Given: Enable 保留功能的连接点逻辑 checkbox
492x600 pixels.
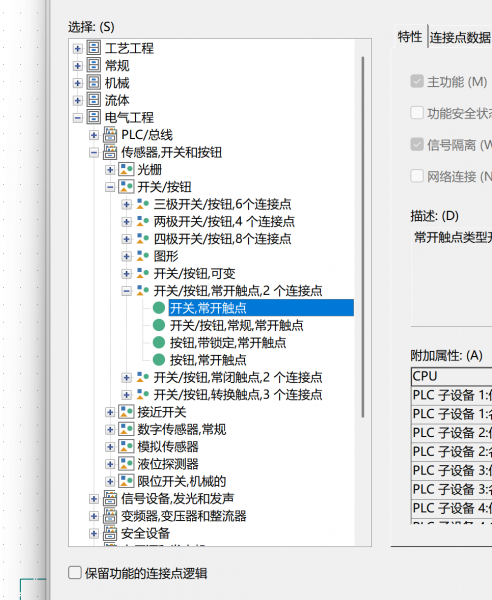Looking at the screenshot, I should [x=75, y=573].
